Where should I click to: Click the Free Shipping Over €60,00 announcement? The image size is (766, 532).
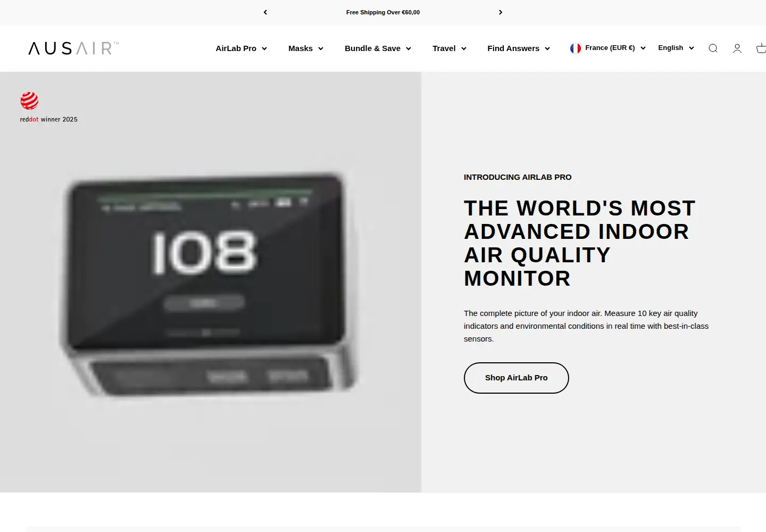[383, 12]
